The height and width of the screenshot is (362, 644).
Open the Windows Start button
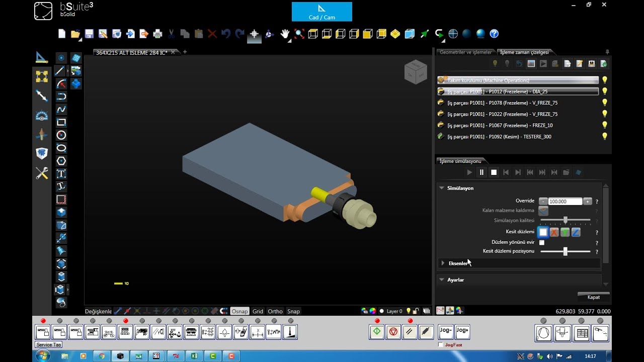42,356
